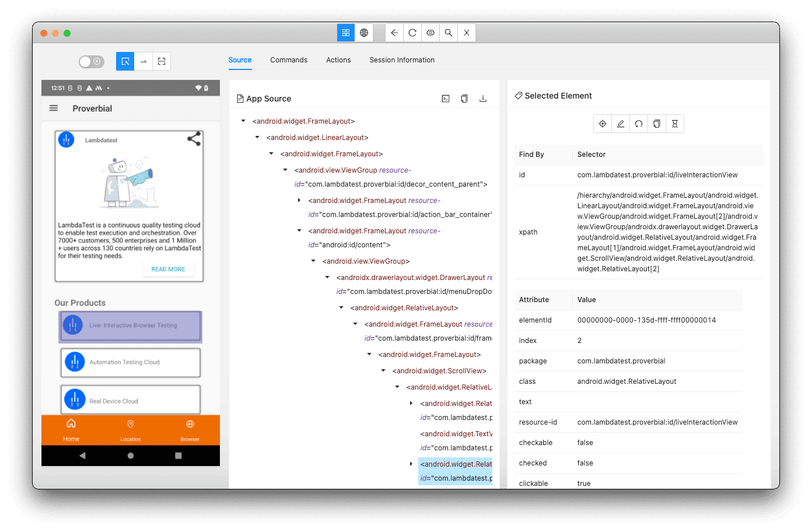Choose Select Elements mode
This screenshot has height=532, width=812.
coord(125,61)
